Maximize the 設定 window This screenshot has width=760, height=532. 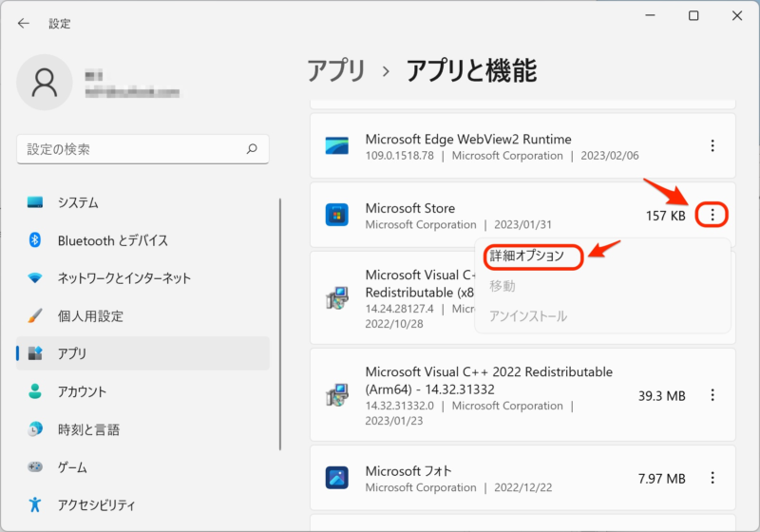point(693,16)
